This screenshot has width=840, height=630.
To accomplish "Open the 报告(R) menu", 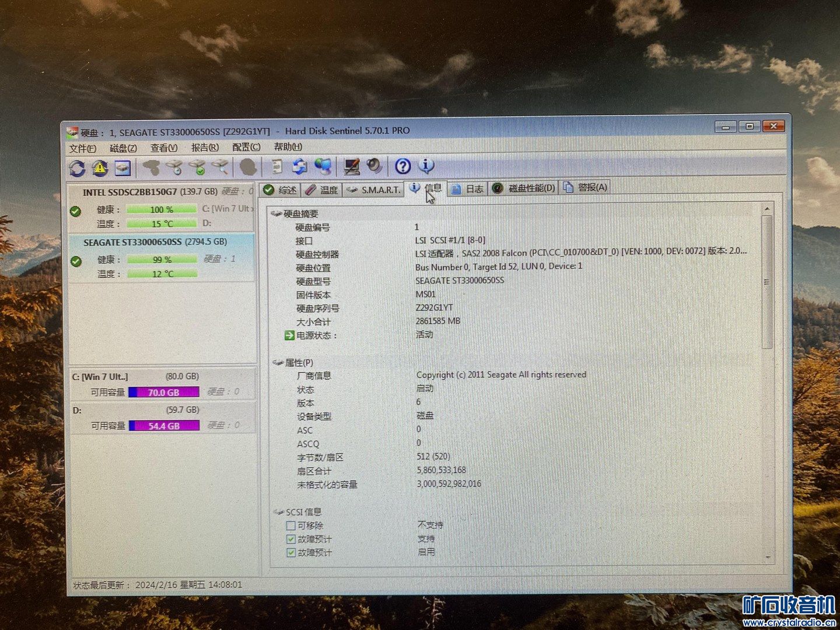I will (x=205, y=148).
